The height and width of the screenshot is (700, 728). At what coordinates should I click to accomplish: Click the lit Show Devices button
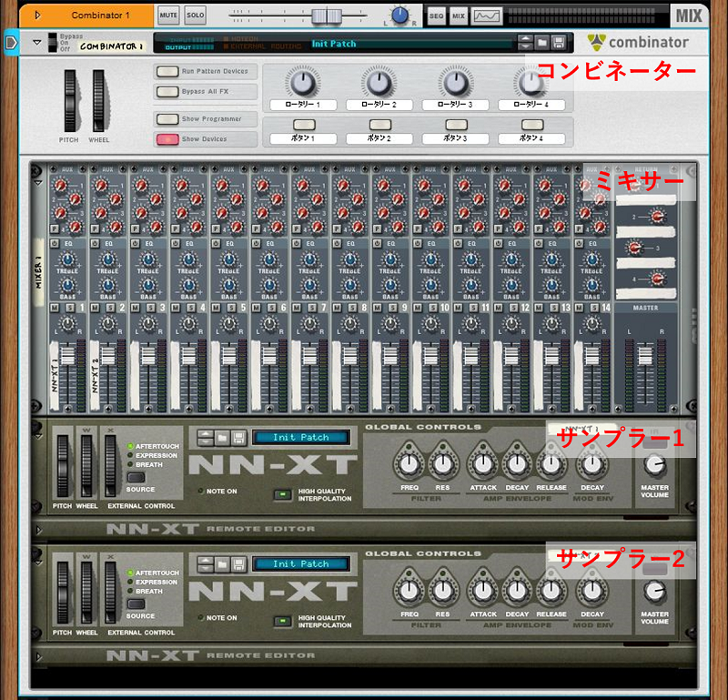point(167,139)
